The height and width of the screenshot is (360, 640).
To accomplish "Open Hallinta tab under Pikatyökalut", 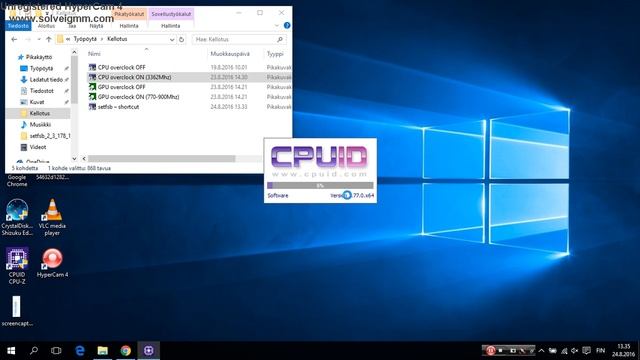I will tap(129, 26).
